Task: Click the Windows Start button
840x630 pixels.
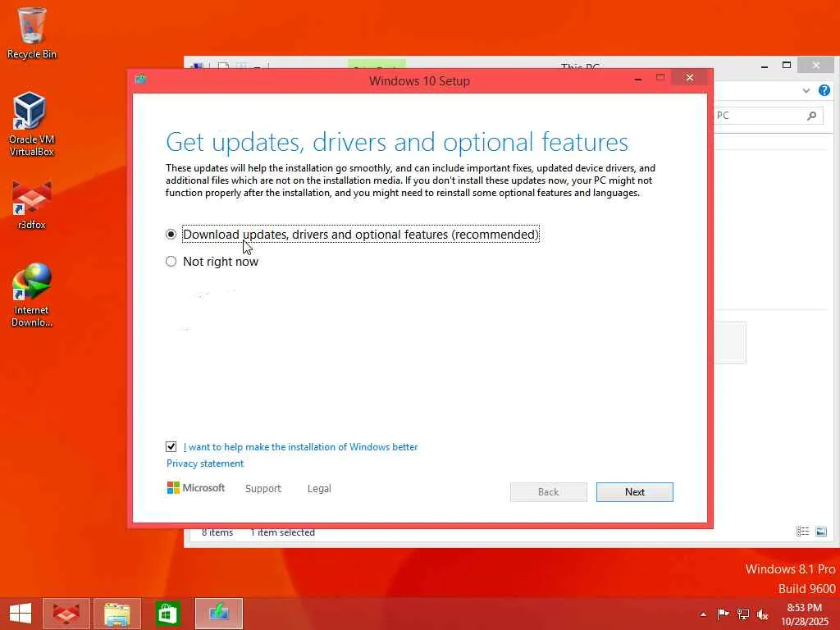Action: coord(21,614)
